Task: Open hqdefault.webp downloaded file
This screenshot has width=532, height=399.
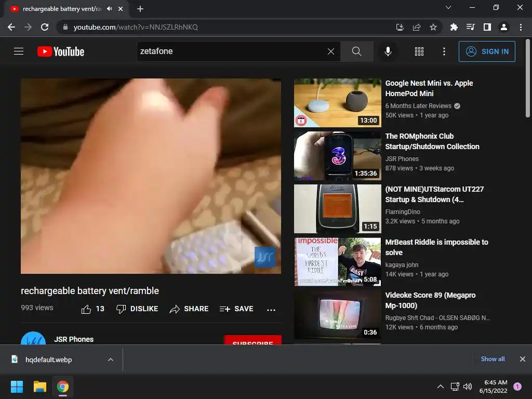Action: pyautogui.click(x=48, y=360)
